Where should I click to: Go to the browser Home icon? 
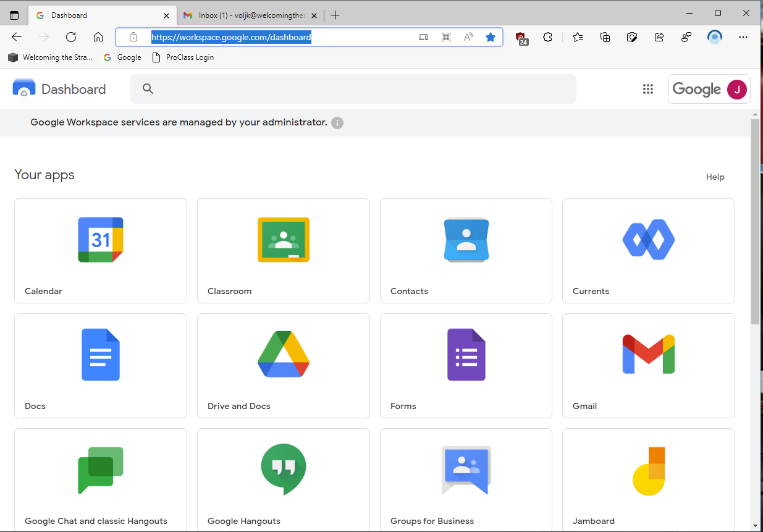(98, 37)
